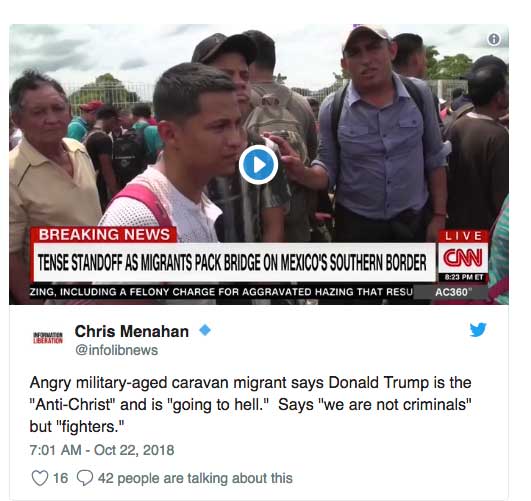Open the Twitter bird logo
The height and width of the screenshot is (501, 531).
478,330
